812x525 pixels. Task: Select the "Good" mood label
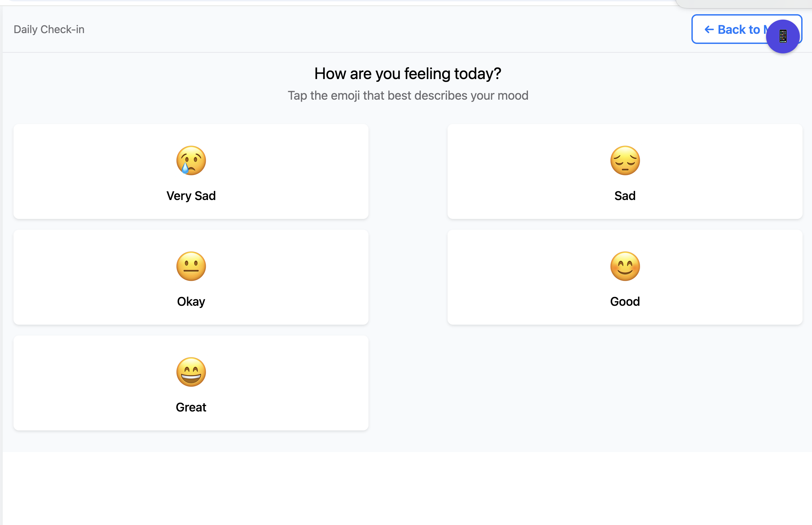(625, 302)
